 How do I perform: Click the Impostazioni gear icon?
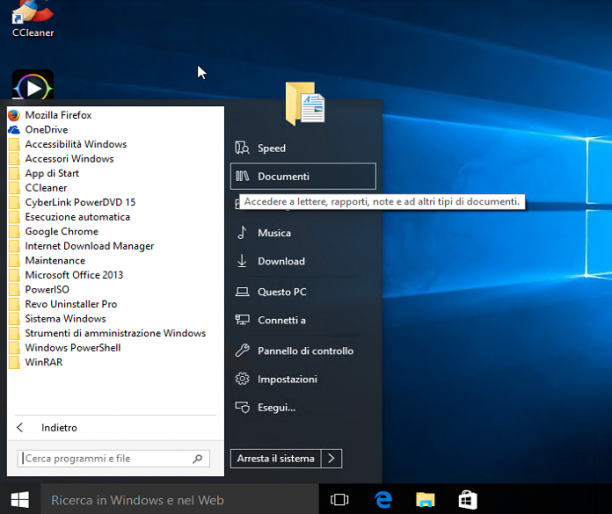click(x=242, y=379)
